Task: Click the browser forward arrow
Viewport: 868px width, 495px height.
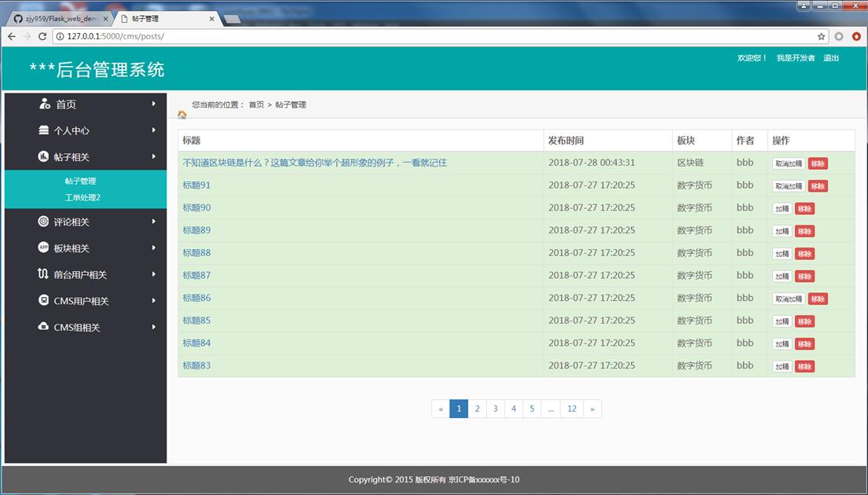Action: (27, 36)
